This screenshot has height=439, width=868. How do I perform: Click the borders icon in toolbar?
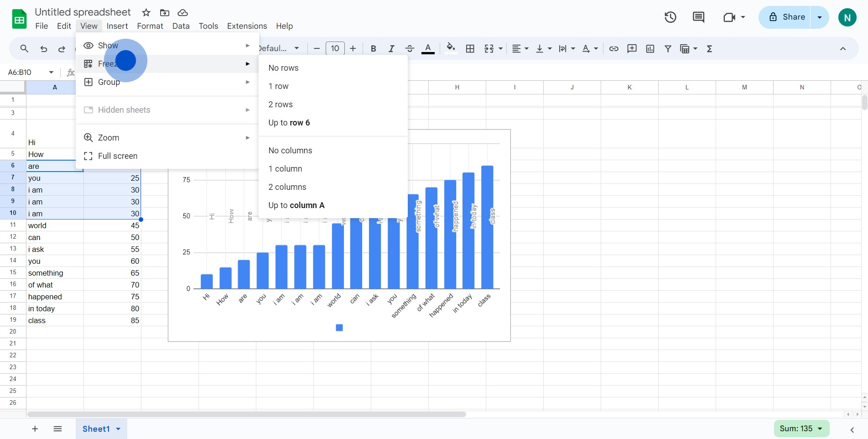(470, 49)
